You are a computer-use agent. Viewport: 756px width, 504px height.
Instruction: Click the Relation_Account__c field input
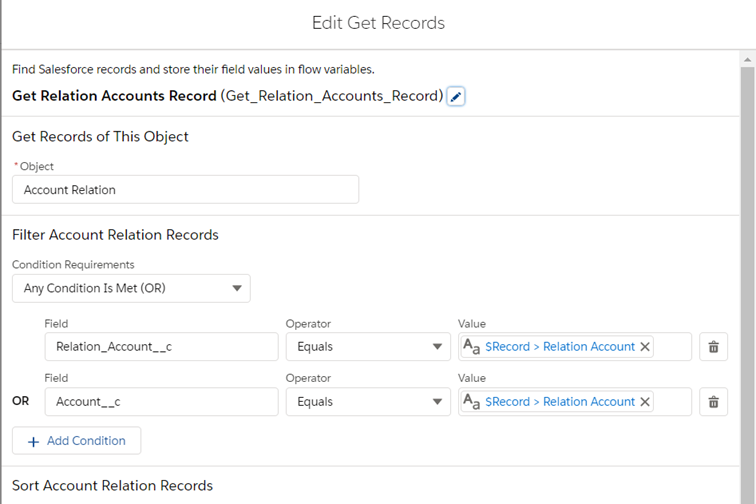click(x=161, y=347)
